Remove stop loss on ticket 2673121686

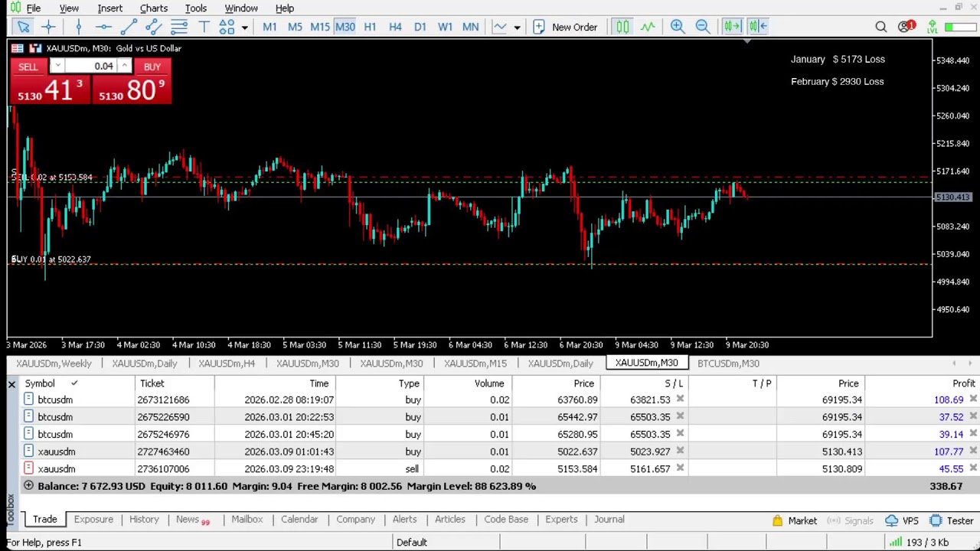tap(680, 399)
